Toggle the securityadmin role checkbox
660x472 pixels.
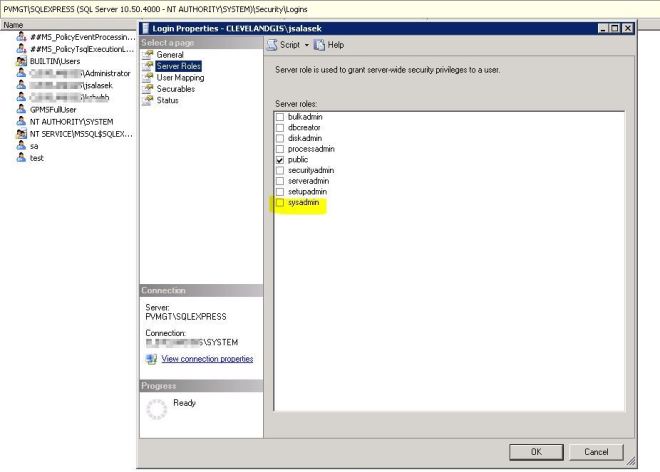tap(280, 171)
